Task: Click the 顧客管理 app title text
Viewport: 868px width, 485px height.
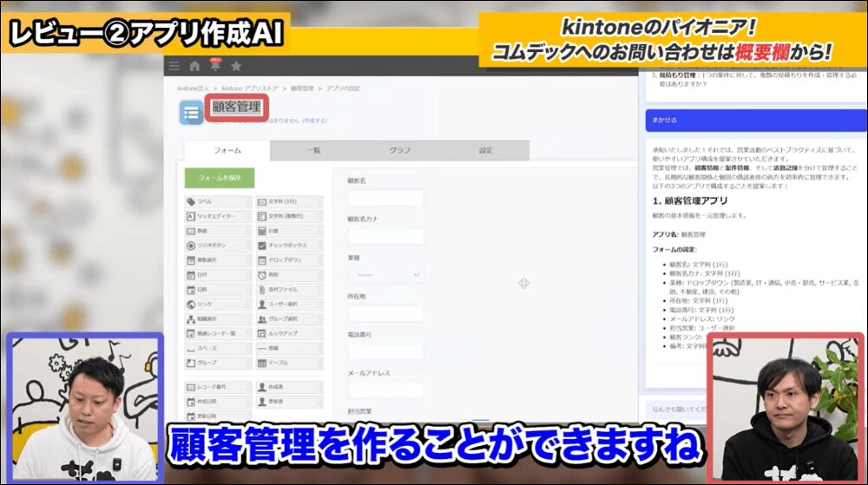Action: tap(236, 107)
